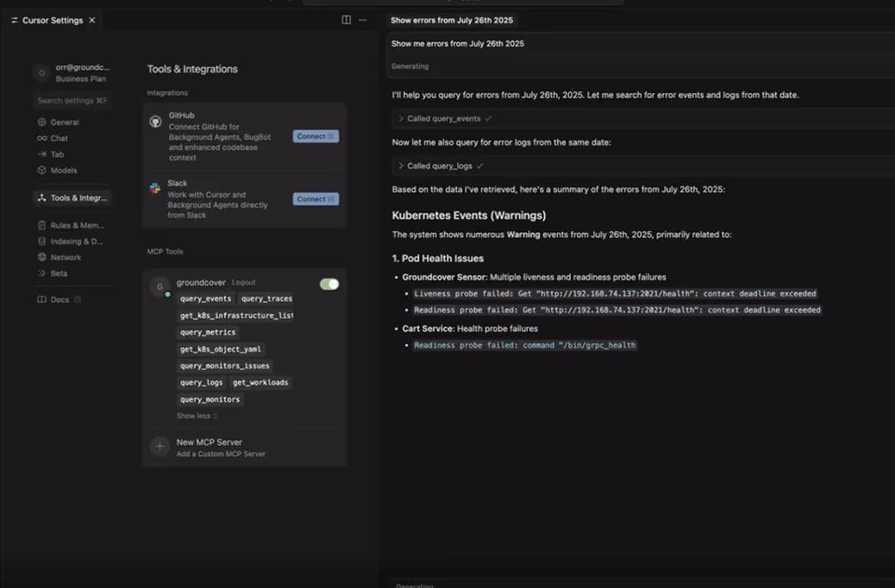Click the settings sliders icon beside Cursor Settings
Screen dimensions: 895x588
[x=15, y=20]
